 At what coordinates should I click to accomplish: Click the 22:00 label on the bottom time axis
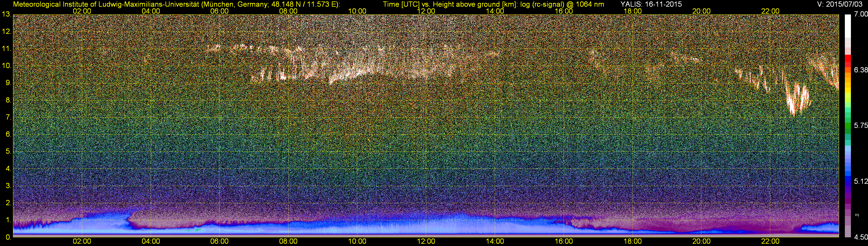click(770, 242)
